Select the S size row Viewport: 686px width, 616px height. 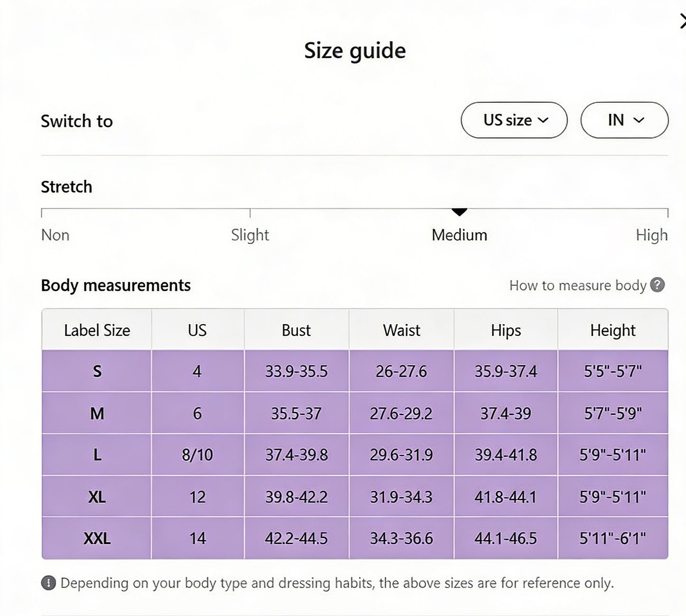[x=96, y=372]
